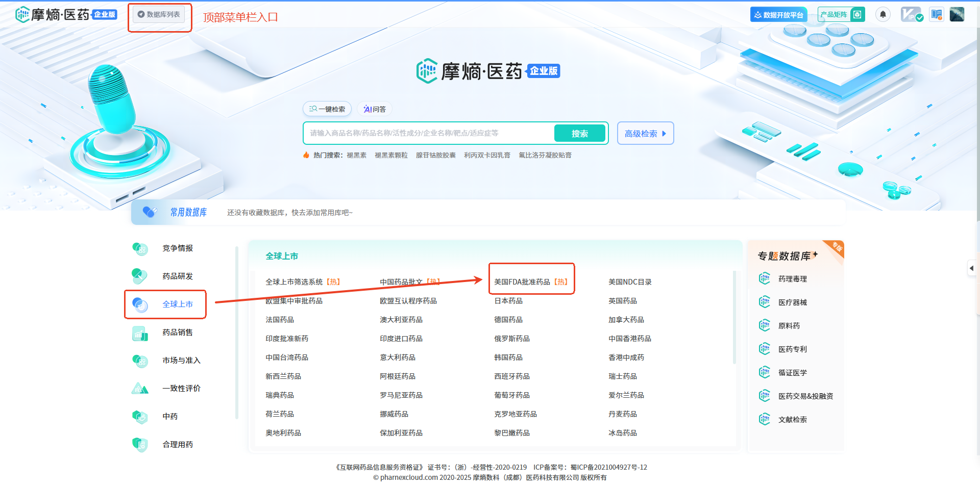Click the 药品研发 category icon
The height and width of the screenshot is (486, 980).
140,276
